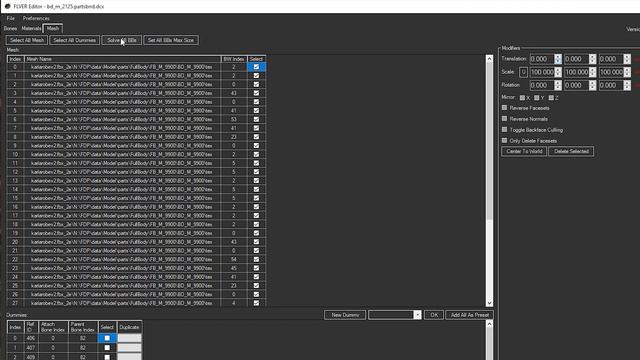Uncheck Select box for mesh index 10
The height and width of the screenshot is (360, 640).
click(x=256, y=154)
